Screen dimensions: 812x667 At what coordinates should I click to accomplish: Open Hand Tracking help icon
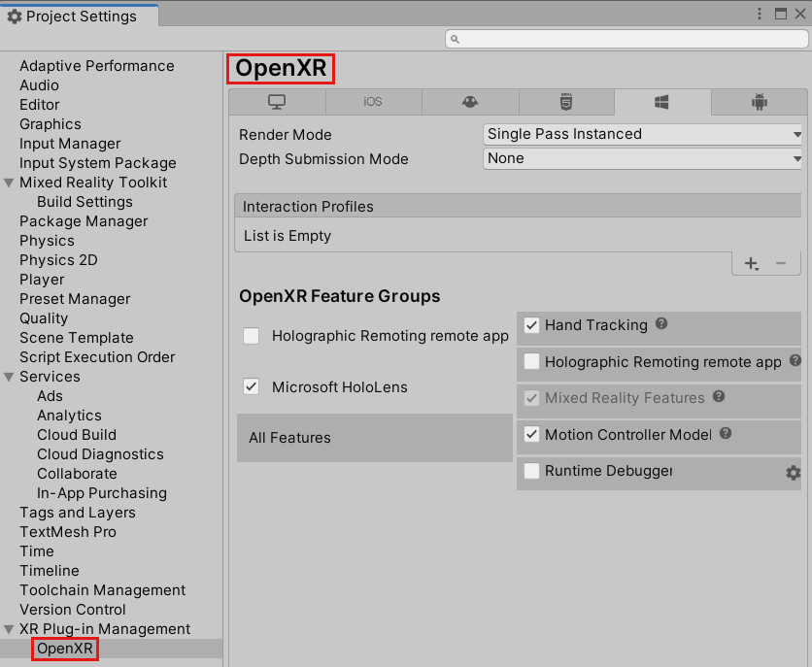pyautogui.click(x=661, y=324)
